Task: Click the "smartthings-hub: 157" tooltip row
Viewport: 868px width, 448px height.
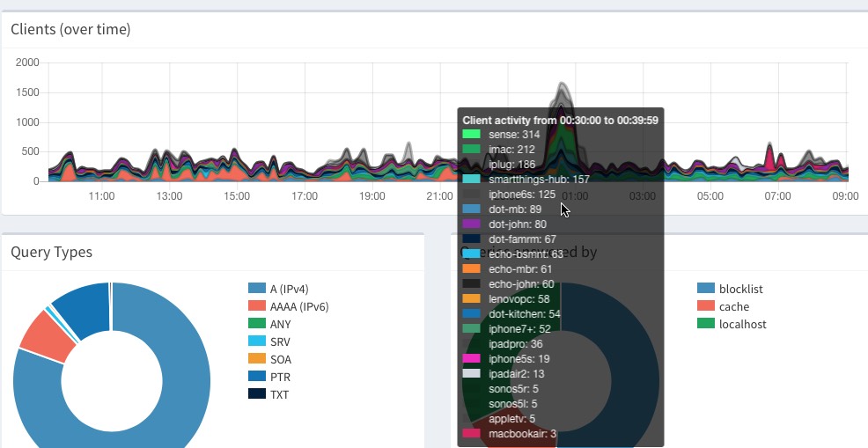Action: (x=526, y=180)
